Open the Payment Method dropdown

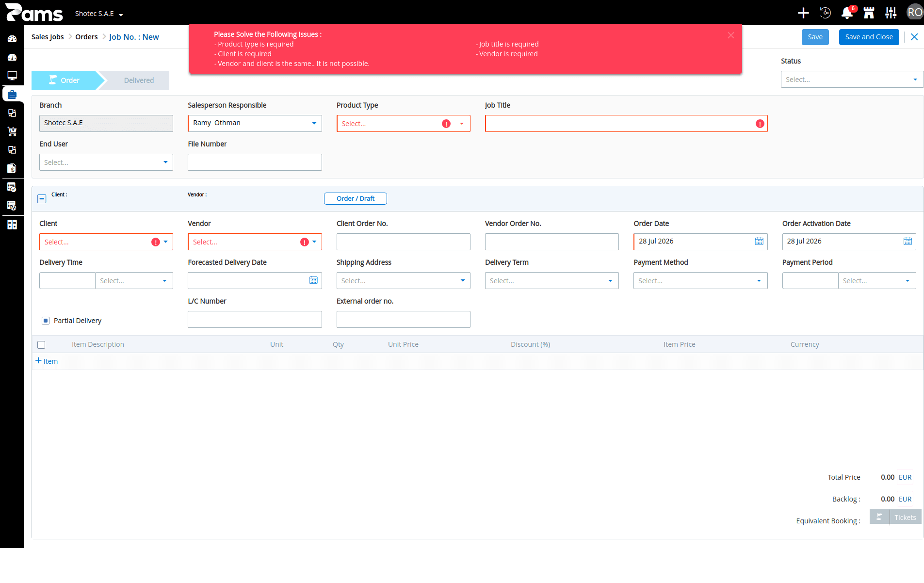[700, 281]
